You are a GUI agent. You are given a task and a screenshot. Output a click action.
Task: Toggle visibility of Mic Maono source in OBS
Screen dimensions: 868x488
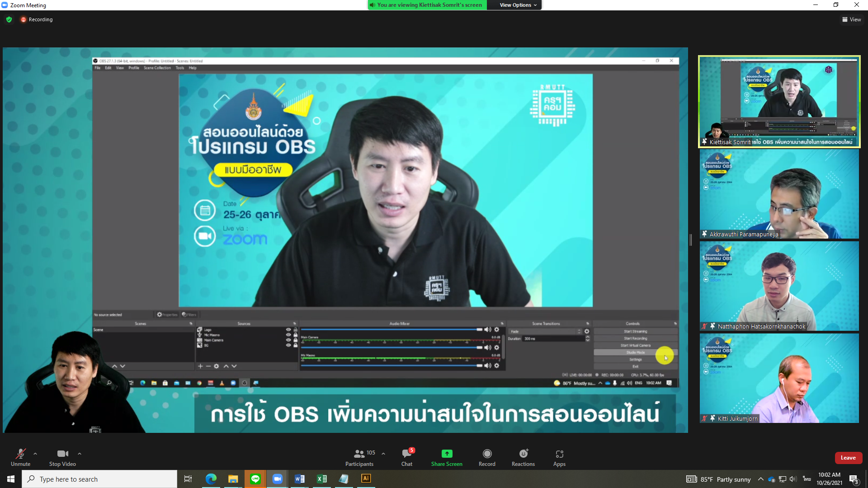pyautogui.click(x=288, y=335)
